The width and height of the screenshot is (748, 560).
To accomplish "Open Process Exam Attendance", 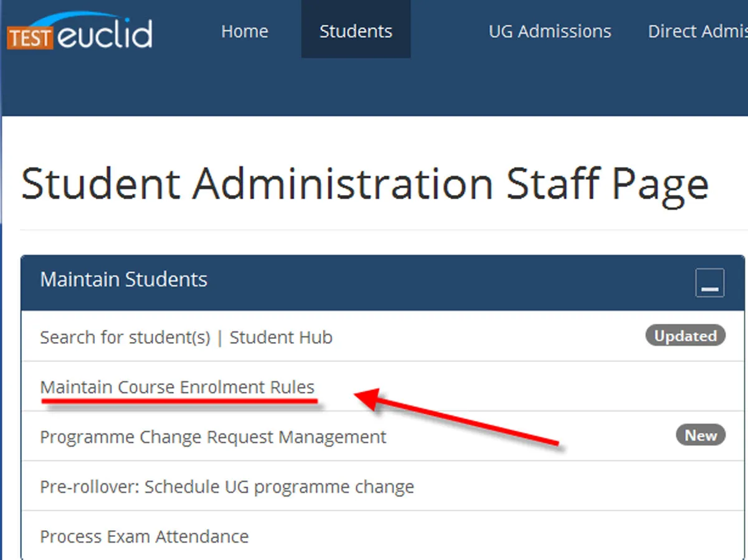I will (x=144, y=536).
